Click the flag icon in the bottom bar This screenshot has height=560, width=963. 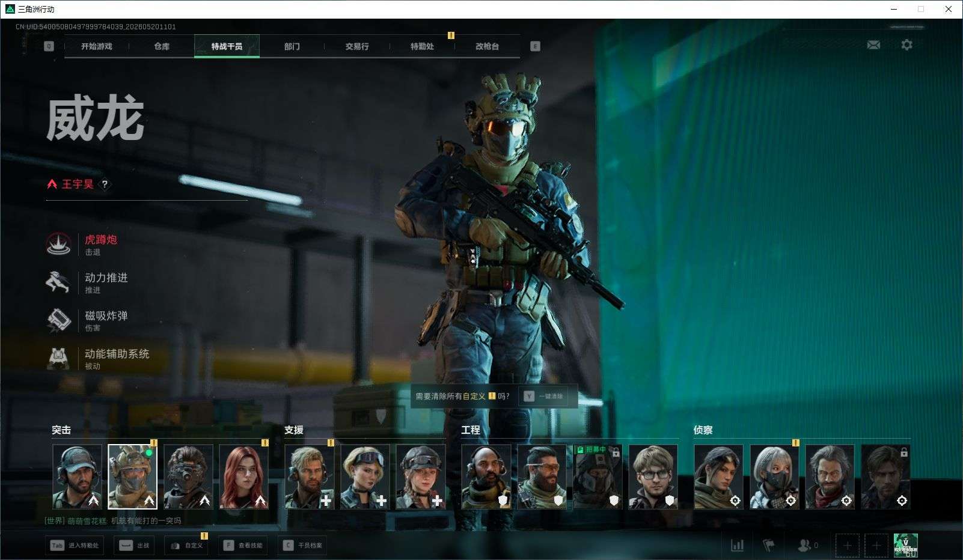pyautogui.click(x=769, y=546)
